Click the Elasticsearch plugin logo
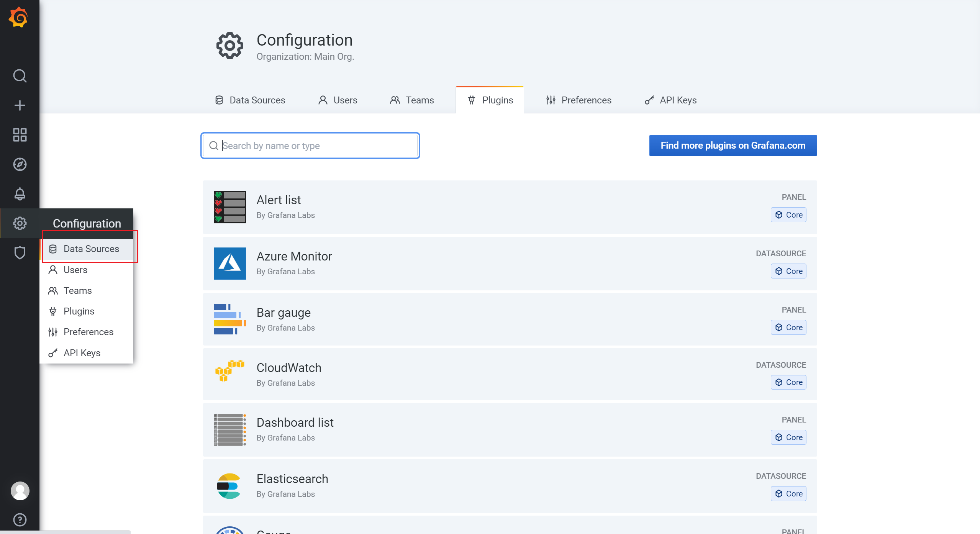 tap(229, 486)
